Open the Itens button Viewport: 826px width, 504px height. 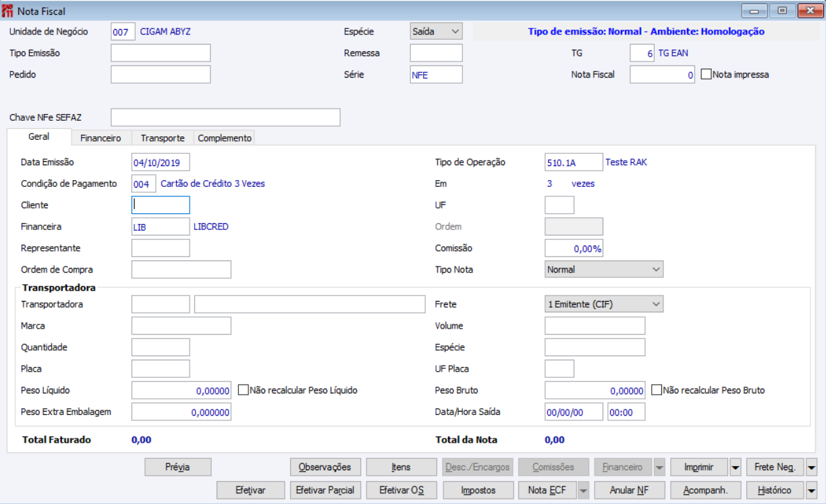click(401, 467)
